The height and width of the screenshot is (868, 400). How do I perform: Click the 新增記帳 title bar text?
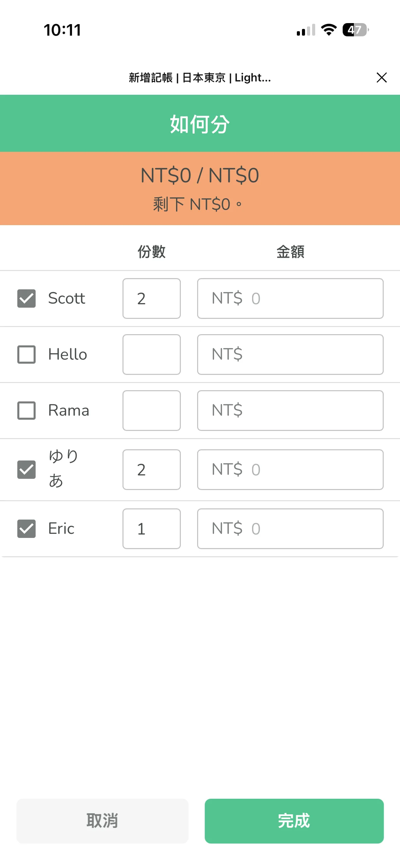click(200, 77)
